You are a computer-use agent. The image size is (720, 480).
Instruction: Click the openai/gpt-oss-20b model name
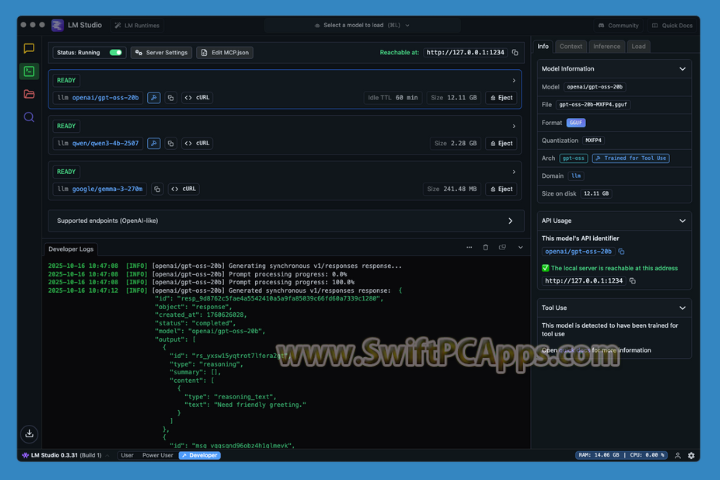105,97
